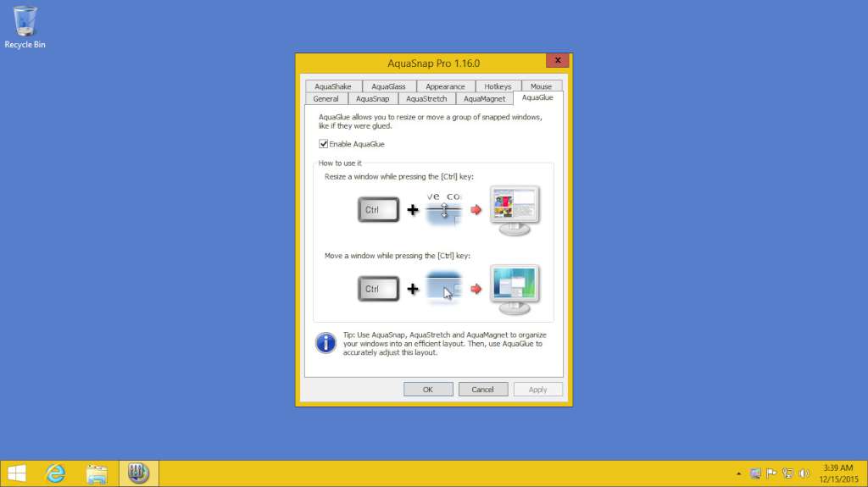This screenshot has height=487, width=868.
Task: Switch to the AquaMagnet tab
Action: click(484, 98)
